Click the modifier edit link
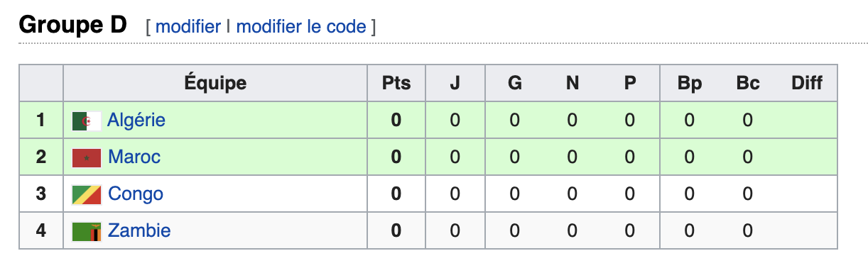 [188, 27]
